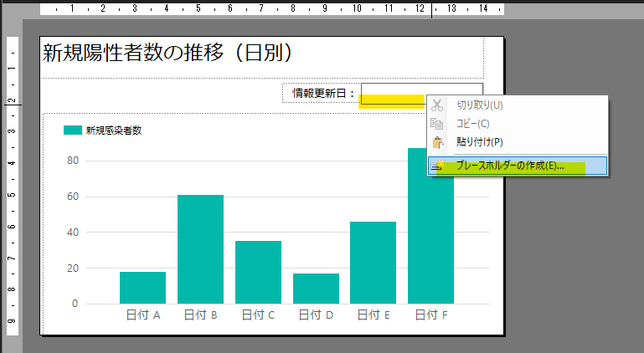This screenshot has height=353, width=644.
Task: Click the clipboard paste icon
Action: pyautogui.click(x=436, y=142)
